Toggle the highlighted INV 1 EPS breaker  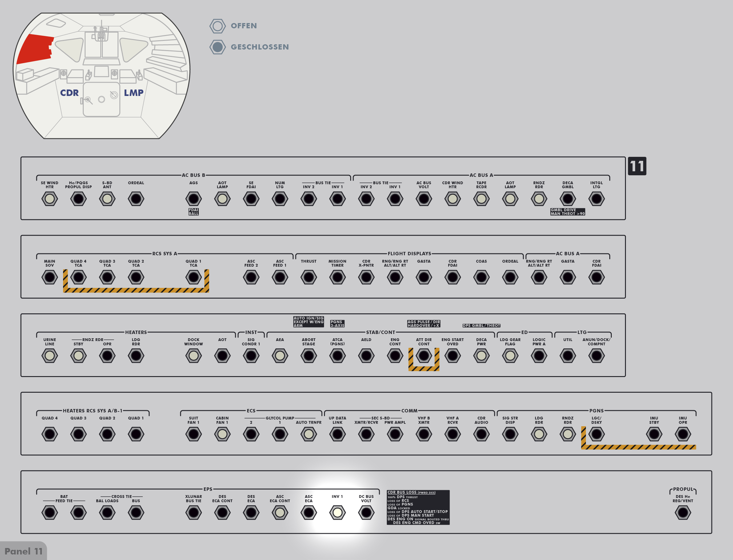pyautogui.click(x=337, y=513)
